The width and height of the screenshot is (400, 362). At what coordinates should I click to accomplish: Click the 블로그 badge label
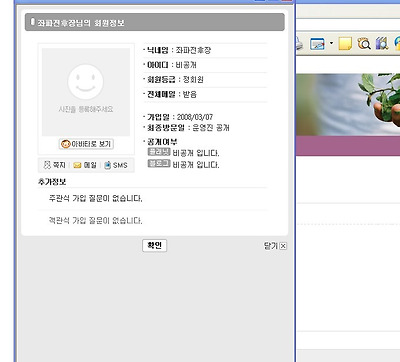[x=159, y=163]
